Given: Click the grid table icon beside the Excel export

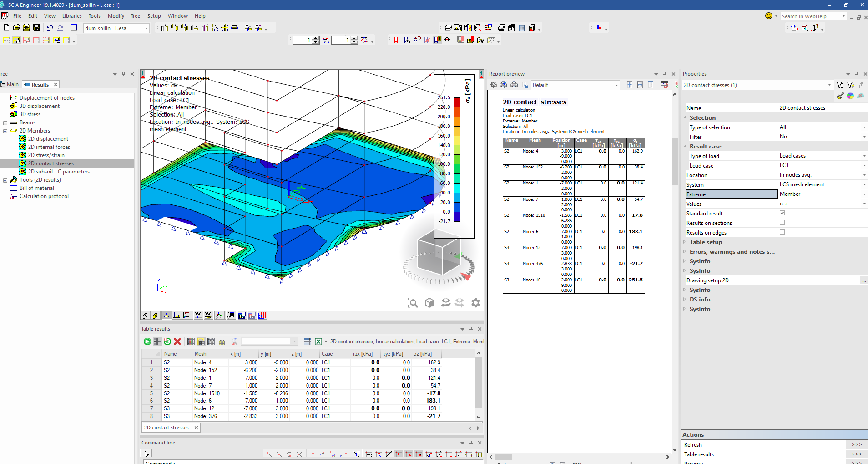Looking at the screenshot, I should pos(308,342).
